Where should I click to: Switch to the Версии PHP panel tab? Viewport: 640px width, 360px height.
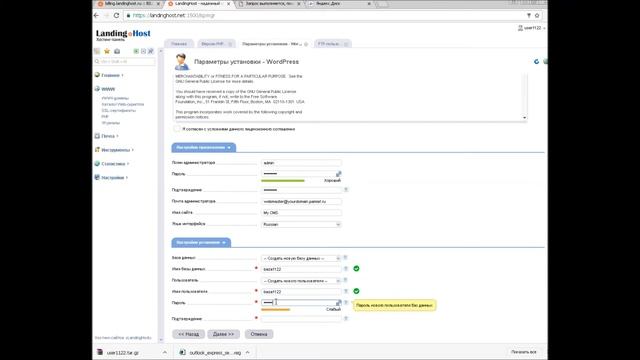216,44
